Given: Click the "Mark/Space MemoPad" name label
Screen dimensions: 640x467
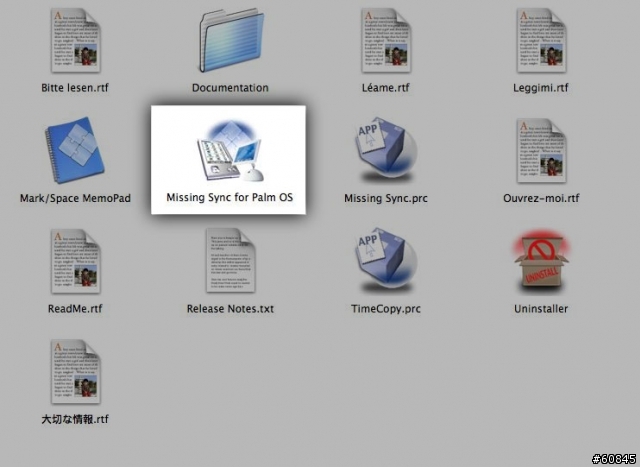Looking at the screenshot, I should point(76,198).
